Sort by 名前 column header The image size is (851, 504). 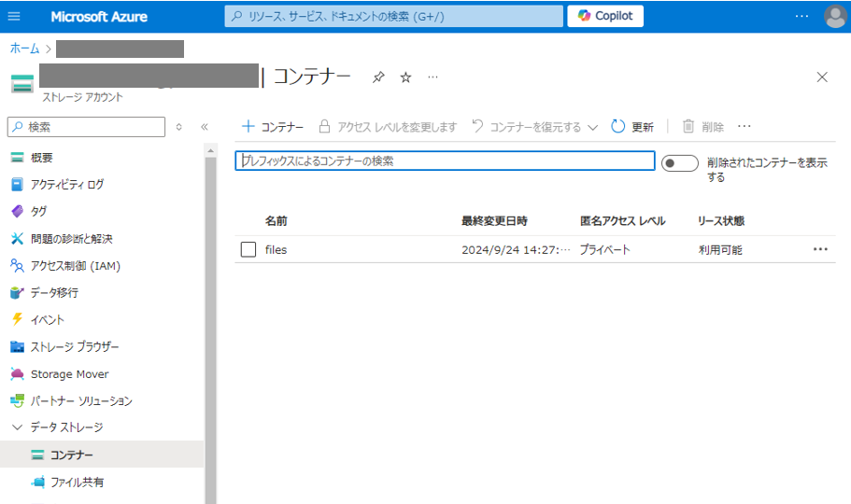277,221
